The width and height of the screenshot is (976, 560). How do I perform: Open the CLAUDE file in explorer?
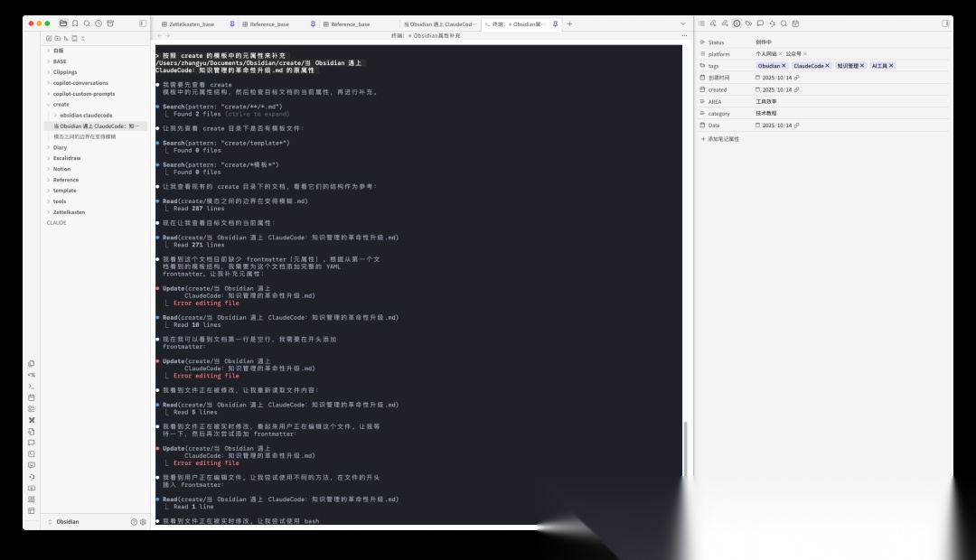[x=56, y=223]
